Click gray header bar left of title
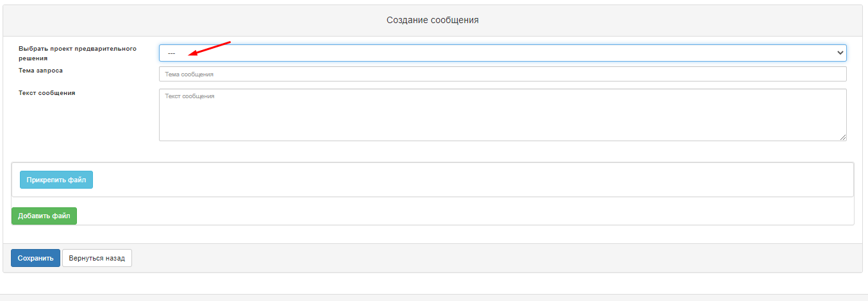Screen dimensions: 868x301 (192, 20)
